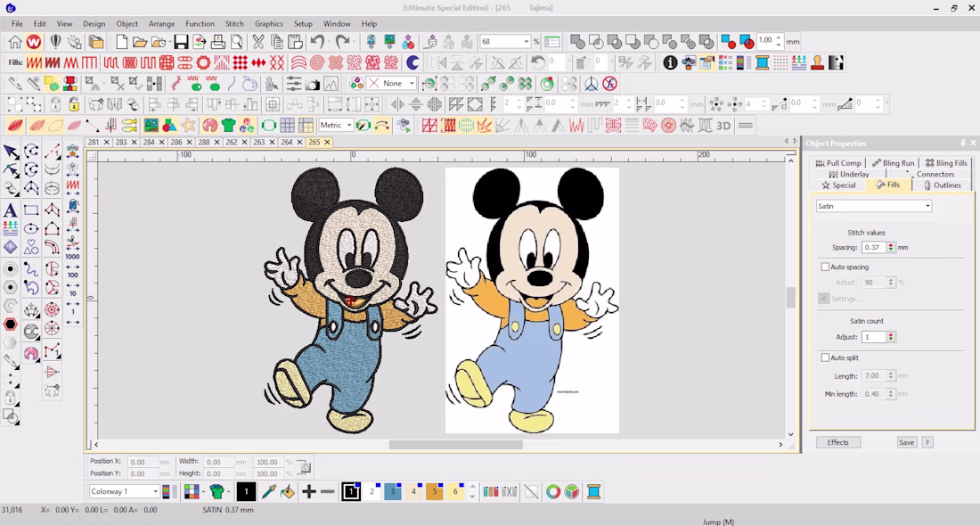Add a color with the plus icon
980x526 pixels.
[x=309, y=491]
